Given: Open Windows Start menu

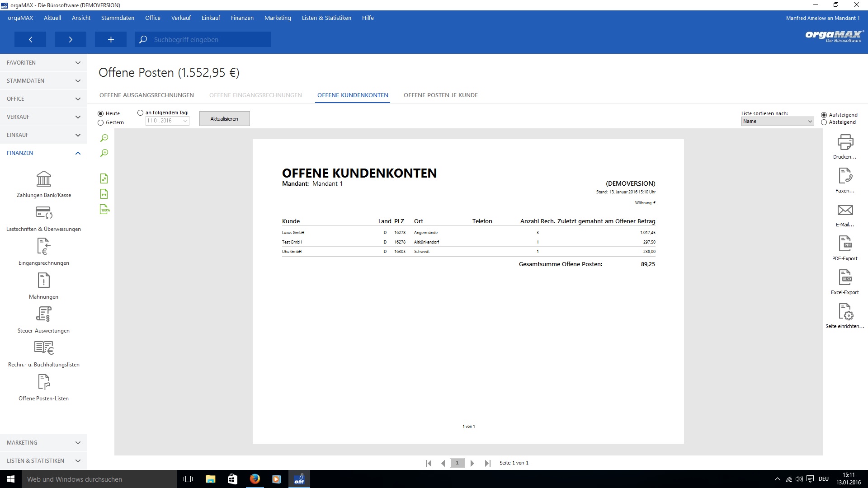Looking at the screenshot, I should click(11, 479).
